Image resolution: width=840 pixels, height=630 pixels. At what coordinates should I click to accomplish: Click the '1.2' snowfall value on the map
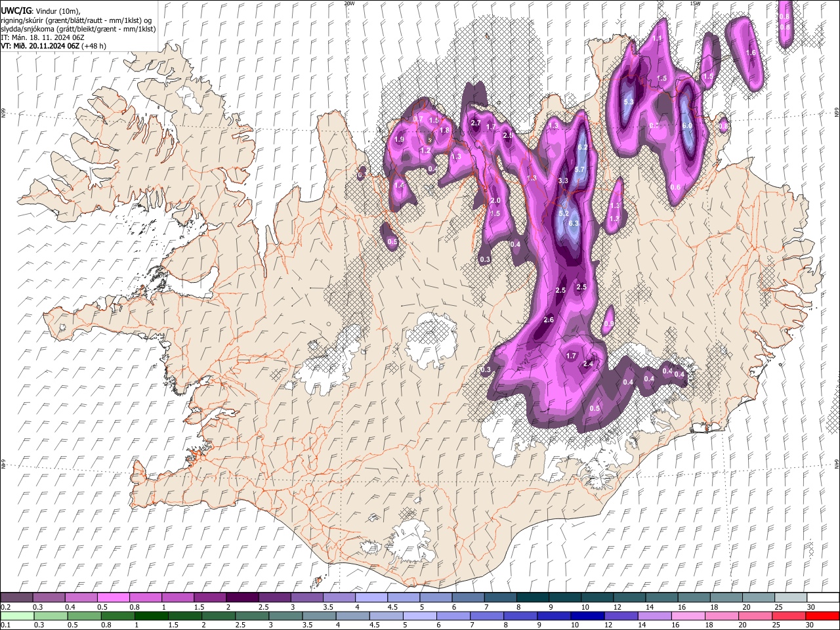click(425, 151)
